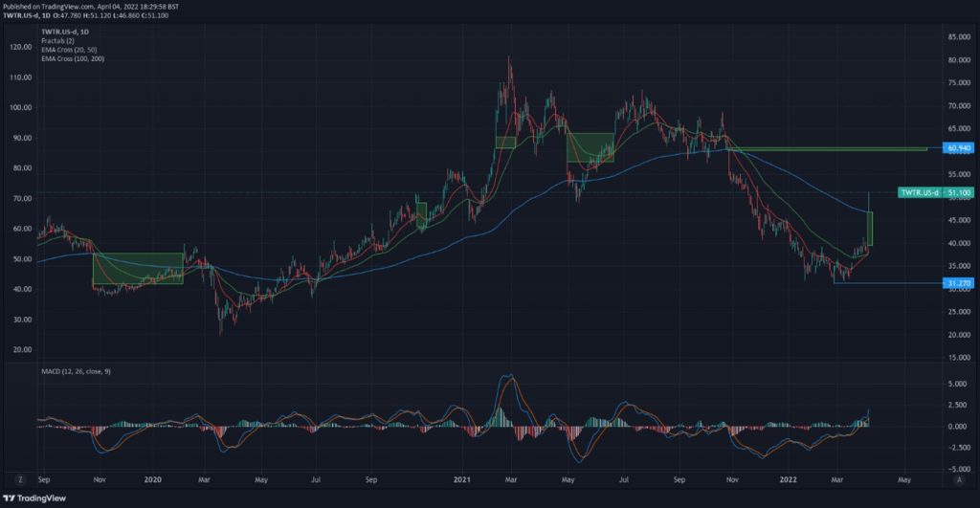Click the 2021 label on the time axis
The width and height of the screenshot is (980, 508).
(462, 480)
